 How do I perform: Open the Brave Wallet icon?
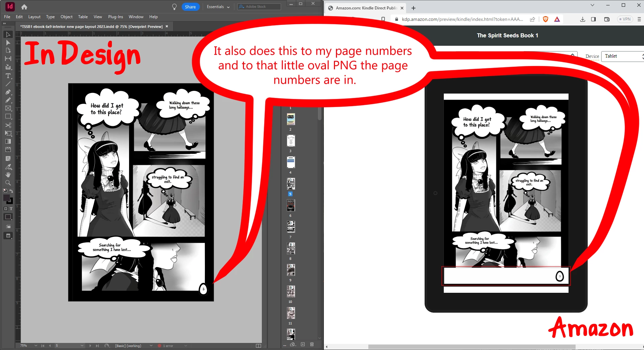(x=607, y=19)
